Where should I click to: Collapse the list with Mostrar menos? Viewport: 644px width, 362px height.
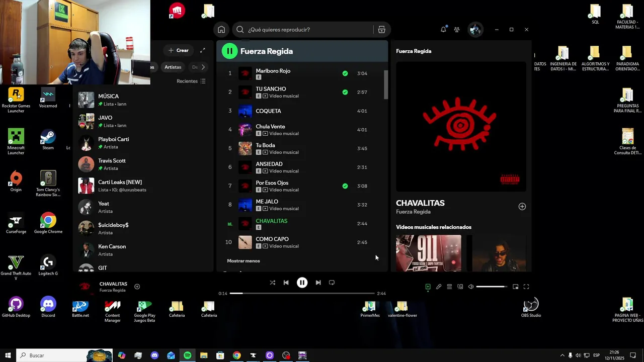244,261
